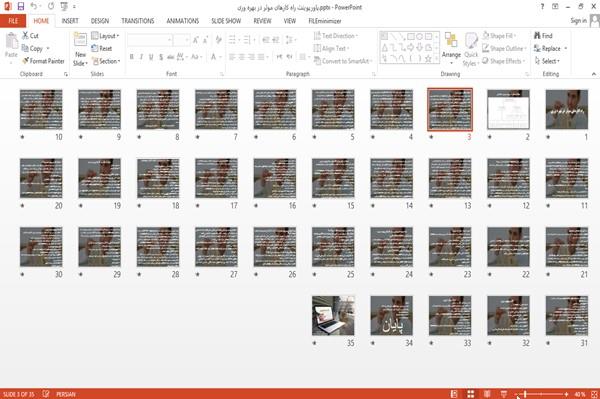Toggle Underline formatting

tap(151, 57)
